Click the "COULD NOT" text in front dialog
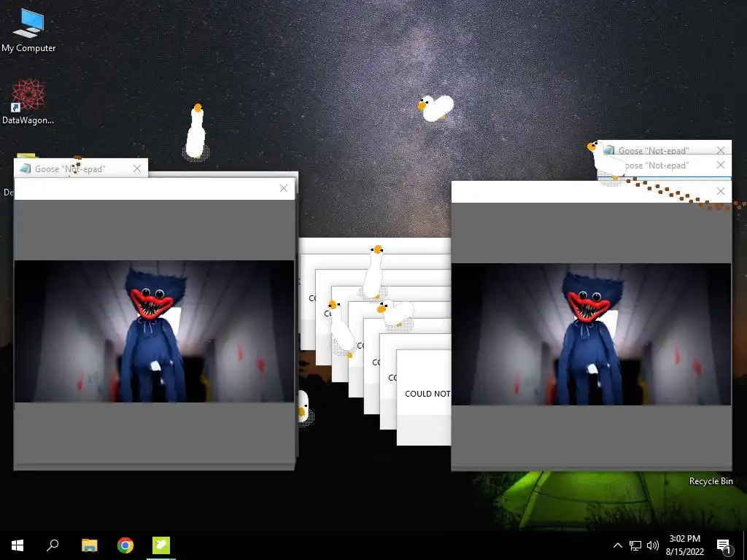This screenshot has height=560, width=747. click(427, 394)
